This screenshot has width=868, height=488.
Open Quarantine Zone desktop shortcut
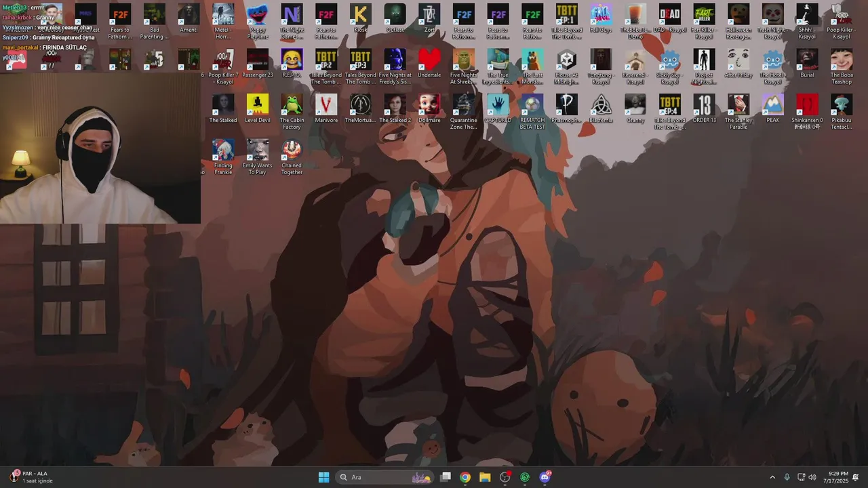464,113
